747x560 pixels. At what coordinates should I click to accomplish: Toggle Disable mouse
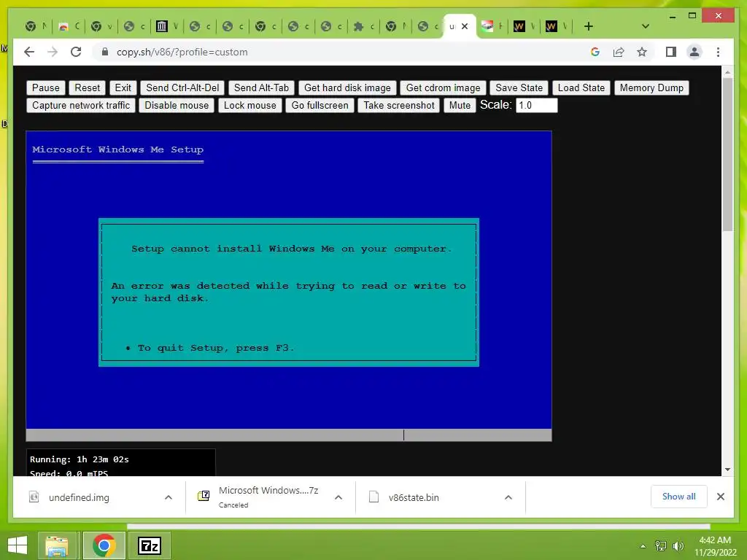pos(177,105)
